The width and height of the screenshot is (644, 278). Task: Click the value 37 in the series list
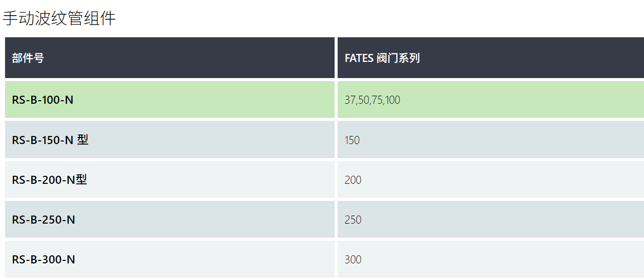[350, 100]
